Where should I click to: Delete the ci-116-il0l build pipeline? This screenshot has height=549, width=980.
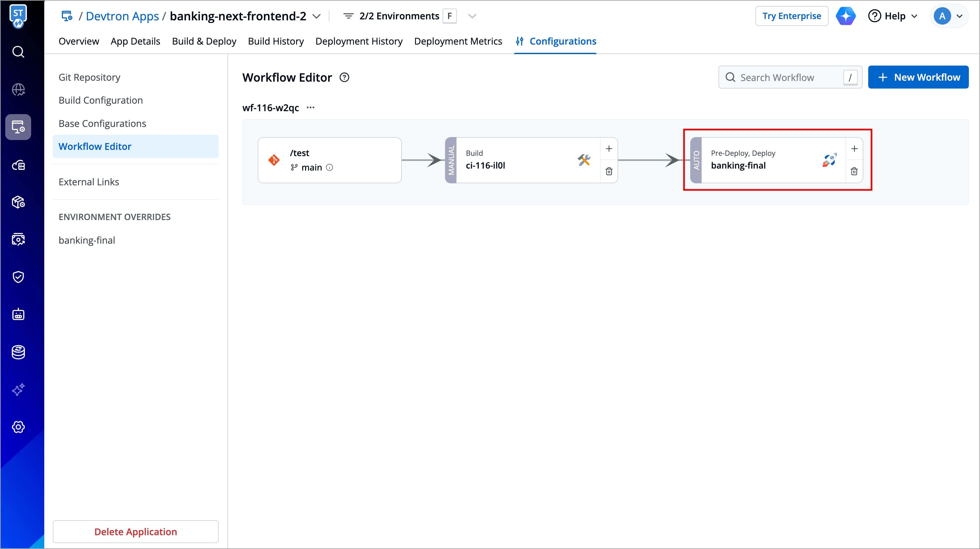click(609, 171)
